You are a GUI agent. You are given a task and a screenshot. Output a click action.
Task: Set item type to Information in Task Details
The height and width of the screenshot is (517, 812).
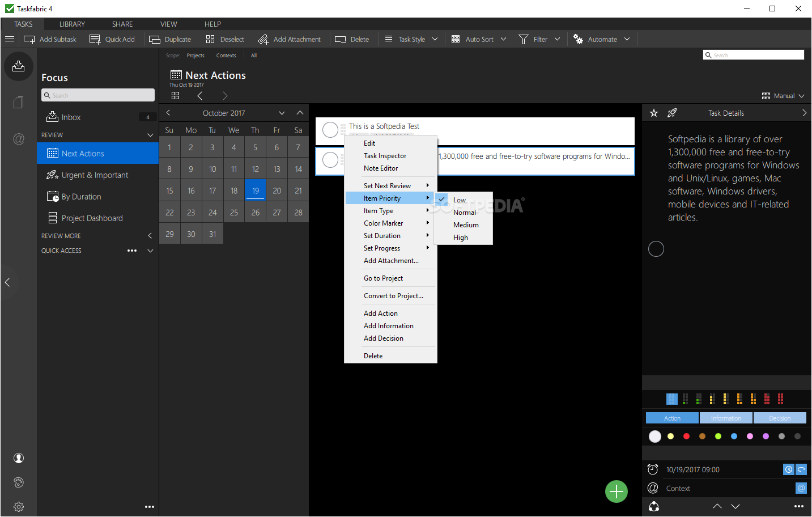[x=726, y=418]
